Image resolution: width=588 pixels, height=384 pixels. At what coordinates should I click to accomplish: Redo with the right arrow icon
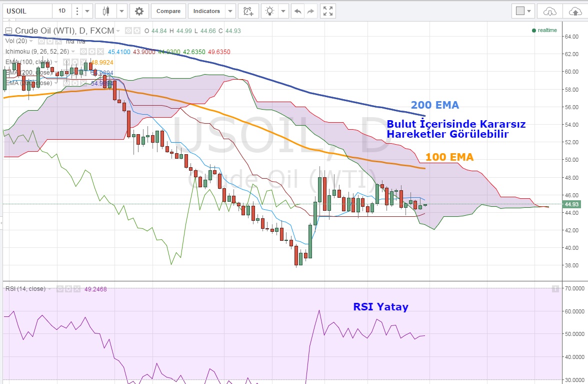click(310, 11)
